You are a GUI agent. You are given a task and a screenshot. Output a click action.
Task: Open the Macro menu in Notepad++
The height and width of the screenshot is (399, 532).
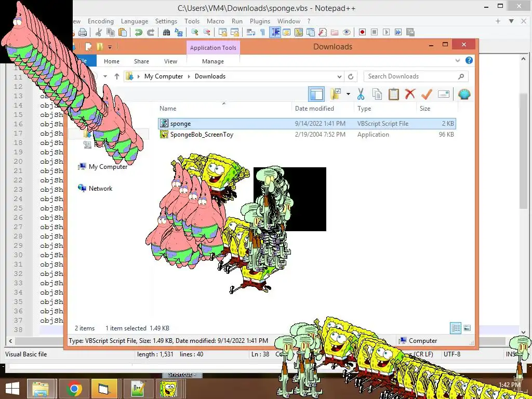216,21
